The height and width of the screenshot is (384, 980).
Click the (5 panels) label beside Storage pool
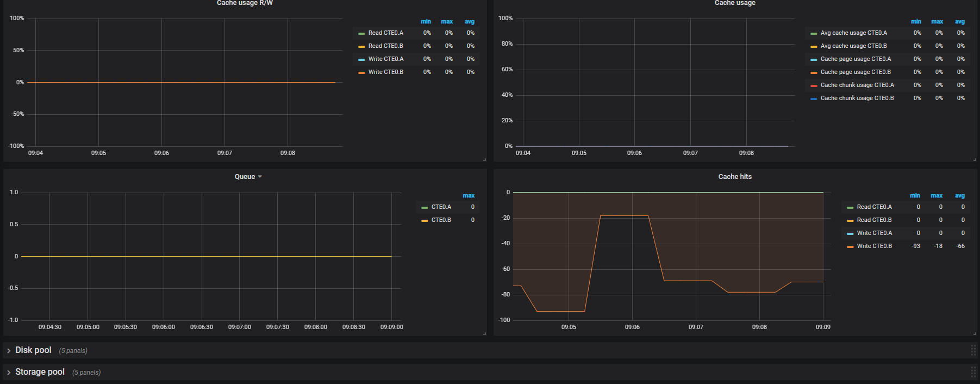coord(86,373)
